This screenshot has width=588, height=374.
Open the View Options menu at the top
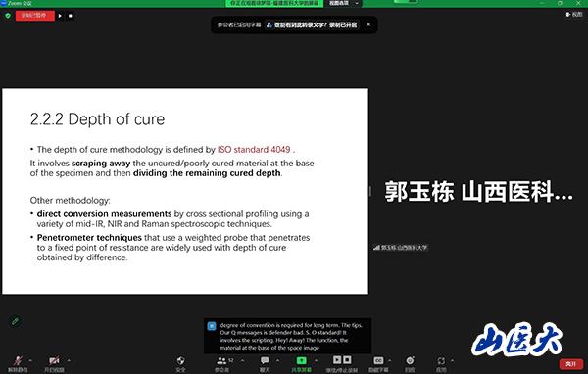pos(344,3)
